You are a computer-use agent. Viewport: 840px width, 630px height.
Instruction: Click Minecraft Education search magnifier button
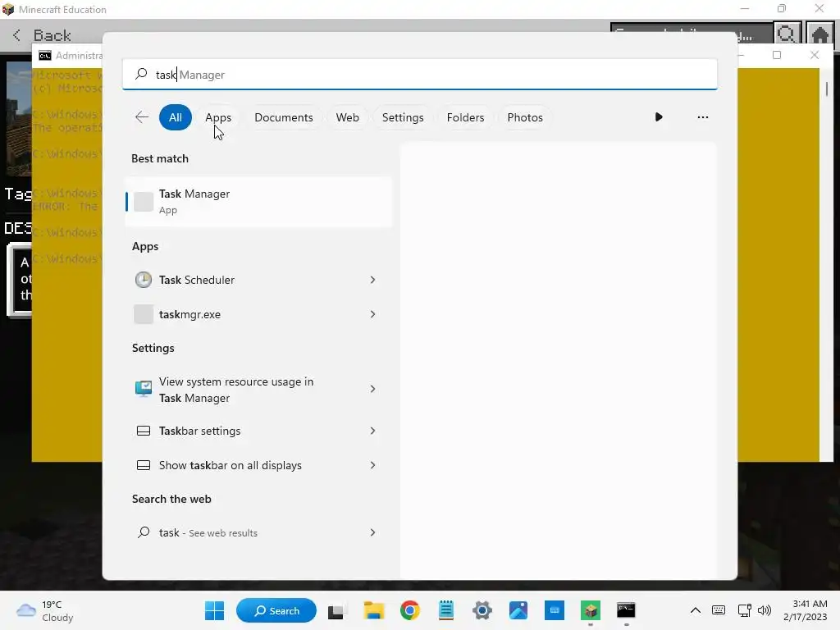787,34
